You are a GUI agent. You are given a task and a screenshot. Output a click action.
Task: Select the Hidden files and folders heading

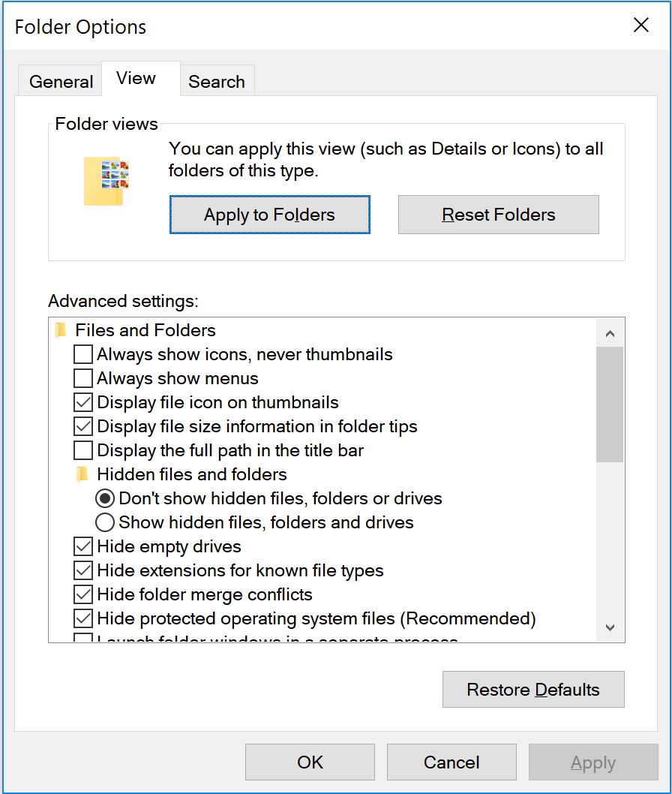pyautogui.click(x=192, y=474)
